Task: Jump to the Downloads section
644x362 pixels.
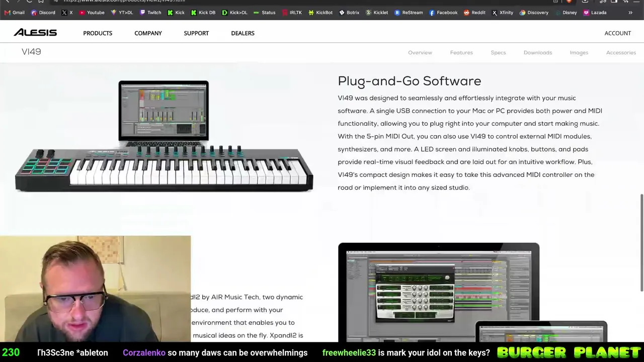Action: (538, 52)
